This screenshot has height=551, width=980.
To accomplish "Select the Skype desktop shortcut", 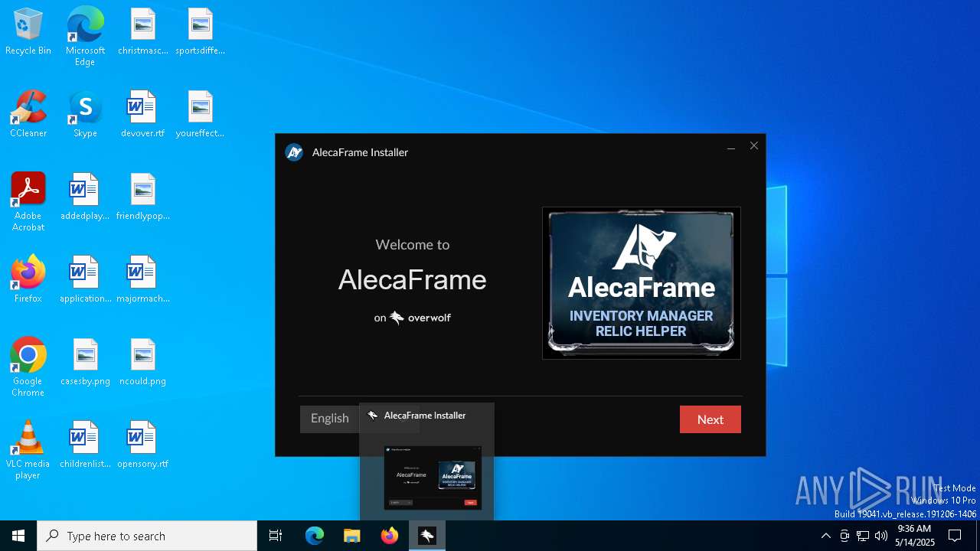I will (x=85, y=114).
